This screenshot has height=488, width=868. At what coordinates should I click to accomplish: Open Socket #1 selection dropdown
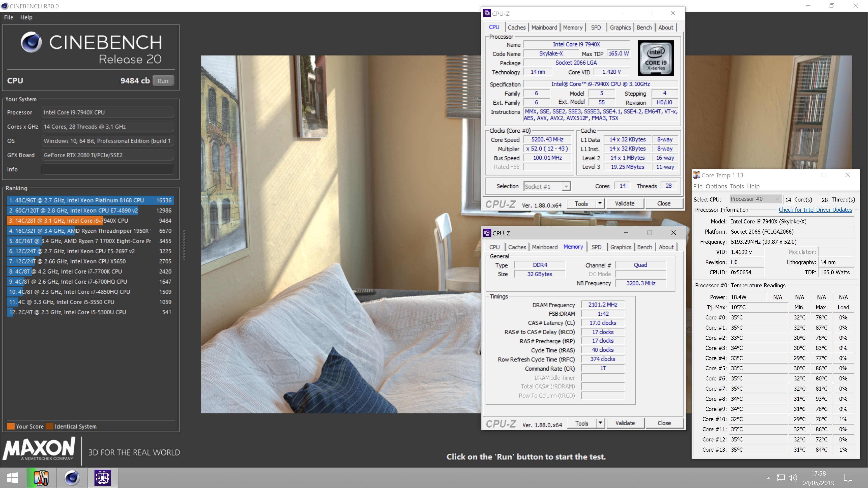tap(547, 186)
